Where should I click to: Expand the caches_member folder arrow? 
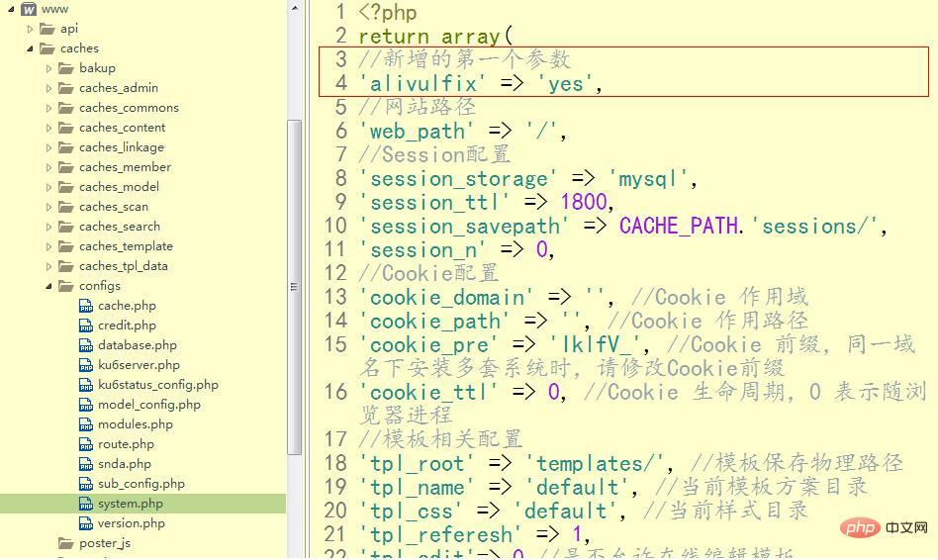(x=49, y=167)
